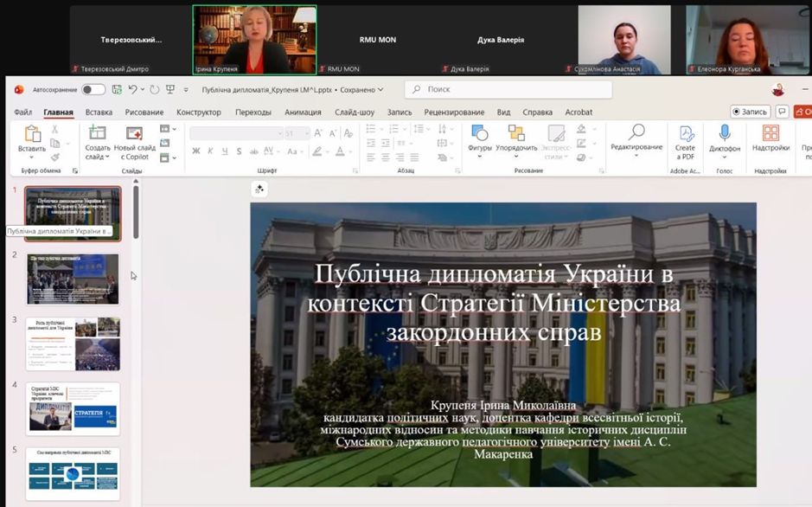
Task: Increase the font size
Action: click(x=318, y=133)
